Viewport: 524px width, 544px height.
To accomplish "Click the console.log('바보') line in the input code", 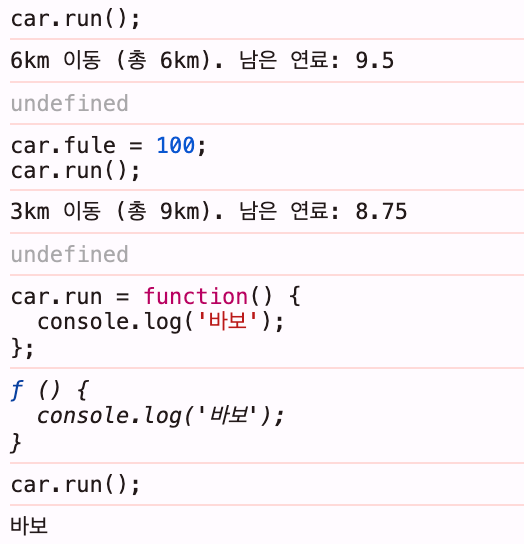I will [x=161, y=322].
